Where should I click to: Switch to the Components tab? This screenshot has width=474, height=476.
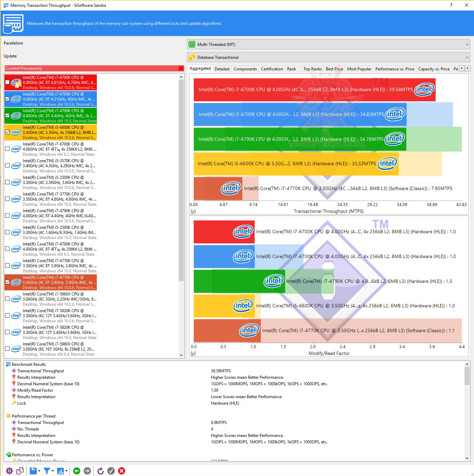(x=245, y=69)
